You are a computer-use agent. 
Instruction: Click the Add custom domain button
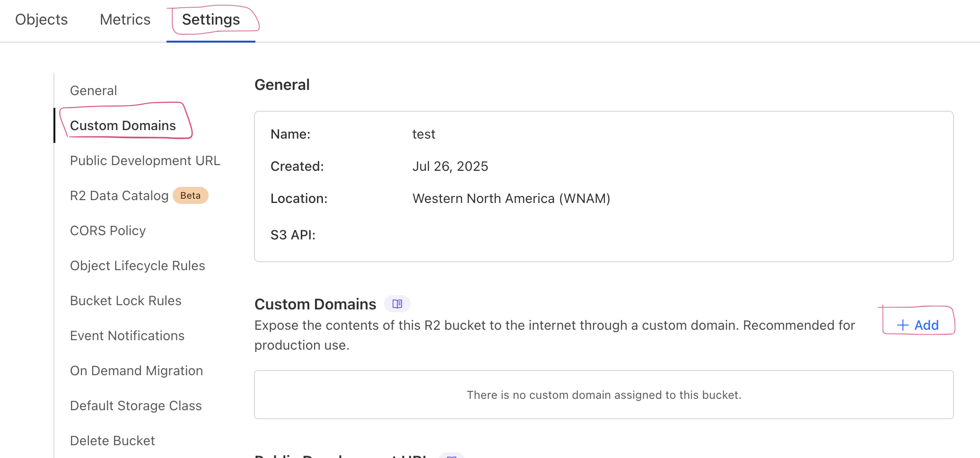tap(918, 325)
